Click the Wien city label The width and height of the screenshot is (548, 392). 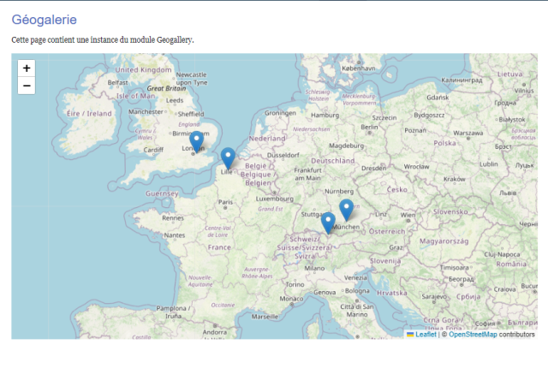[408, 215]
